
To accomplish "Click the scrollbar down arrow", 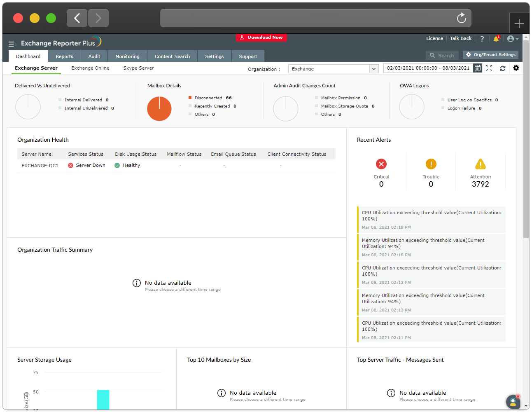I will [x=526, y=406].
